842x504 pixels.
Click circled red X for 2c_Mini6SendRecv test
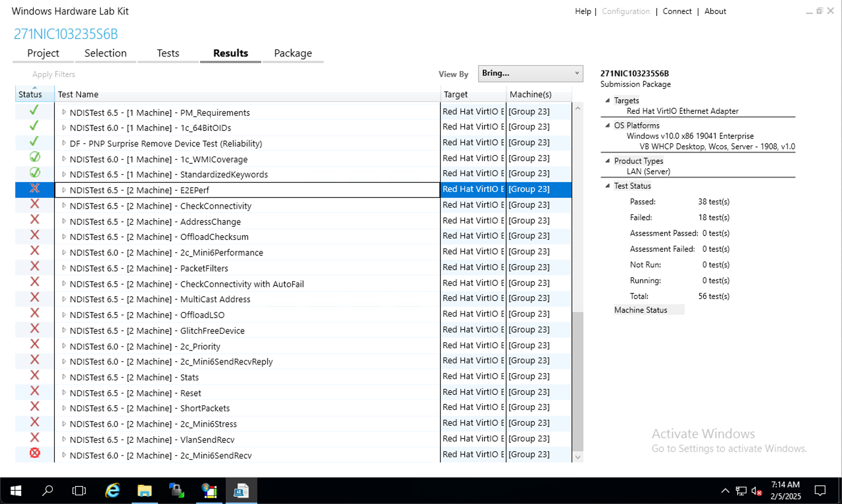[x=35, y=453]
